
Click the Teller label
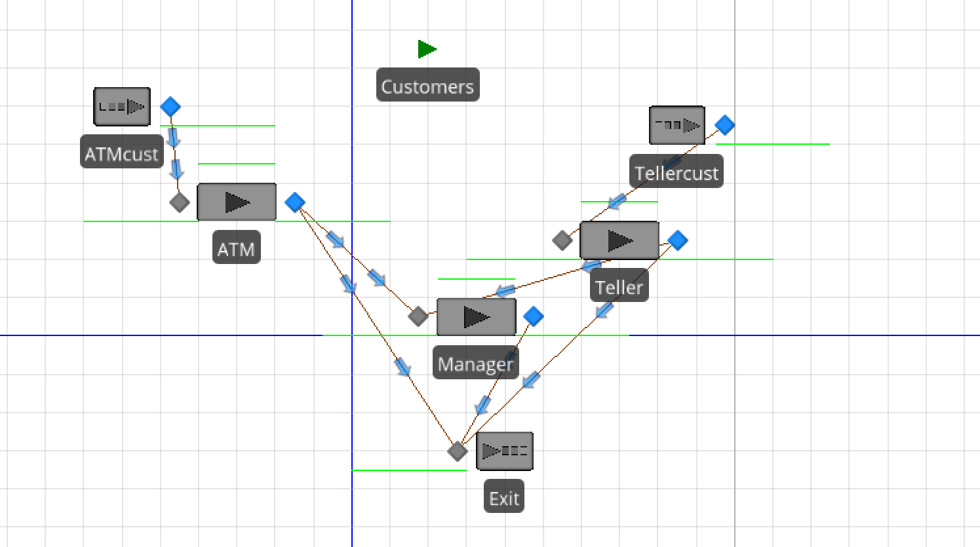[618, 287]
